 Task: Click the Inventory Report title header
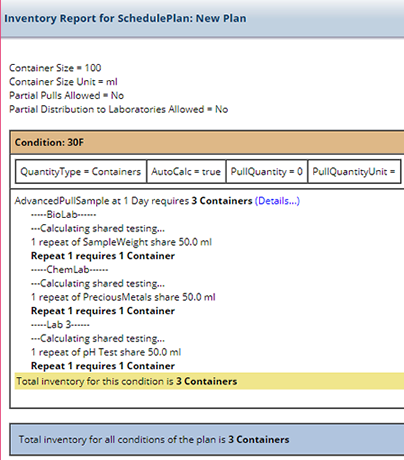pyautogui.click(x=125, y=18)
